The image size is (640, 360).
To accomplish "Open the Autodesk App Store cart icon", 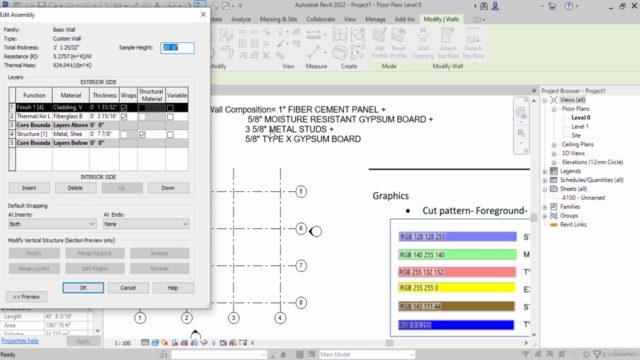I will [552, 6].
